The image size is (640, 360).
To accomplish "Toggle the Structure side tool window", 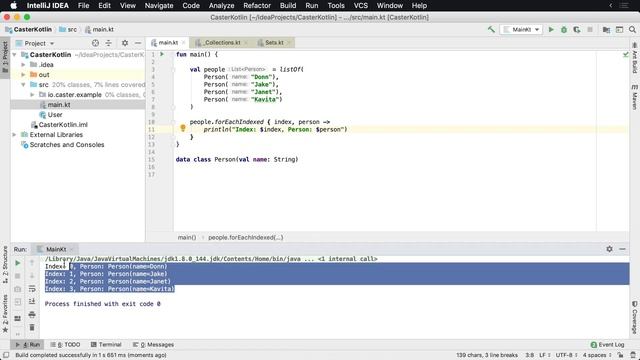I will (5, 264).
